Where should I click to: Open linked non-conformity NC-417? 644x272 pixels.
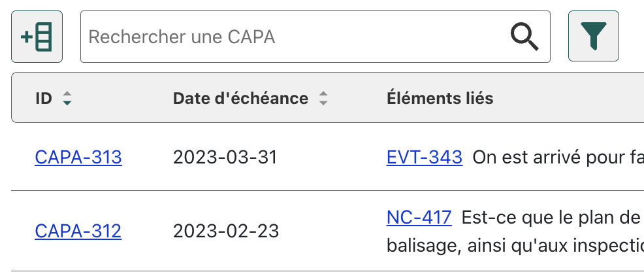pyautogui.click(x=419, y=217)
